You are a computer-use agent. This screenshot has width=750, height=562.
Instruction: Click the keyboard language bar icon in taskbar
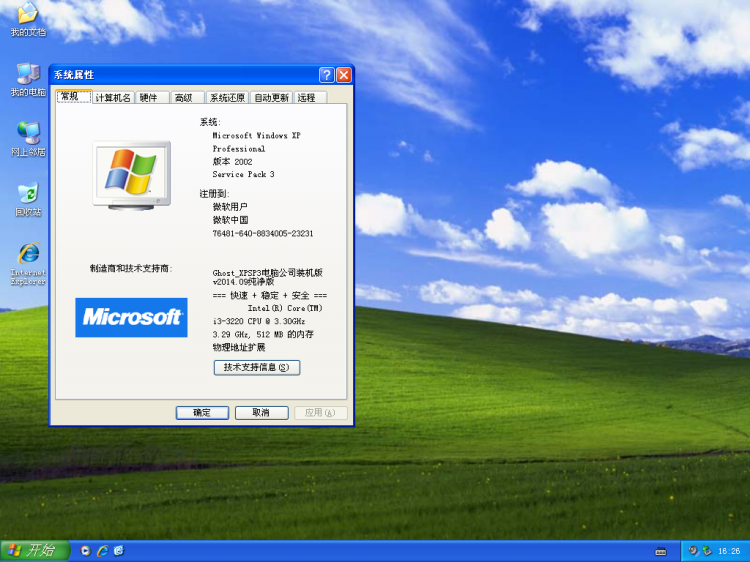pos(661,552)
